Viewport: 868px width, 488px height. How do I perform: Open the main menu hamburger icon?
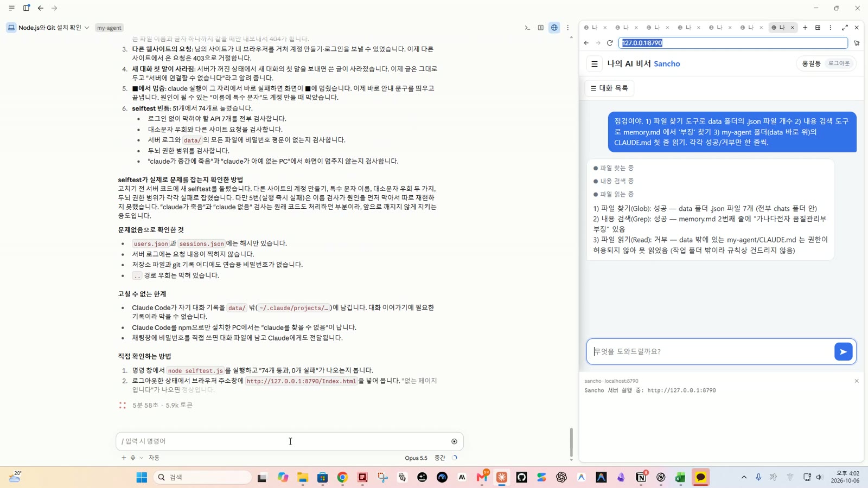coord(11,8)
